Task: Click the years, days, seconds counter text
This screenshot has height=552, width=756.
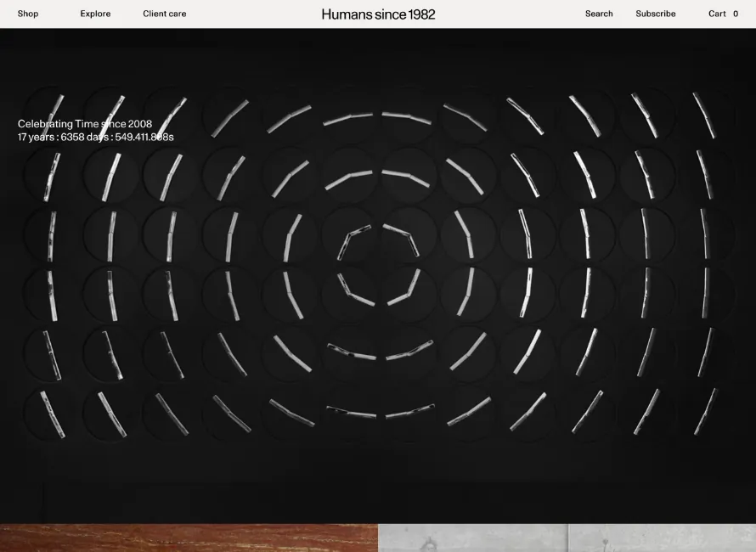Action: tap(96, 137)
